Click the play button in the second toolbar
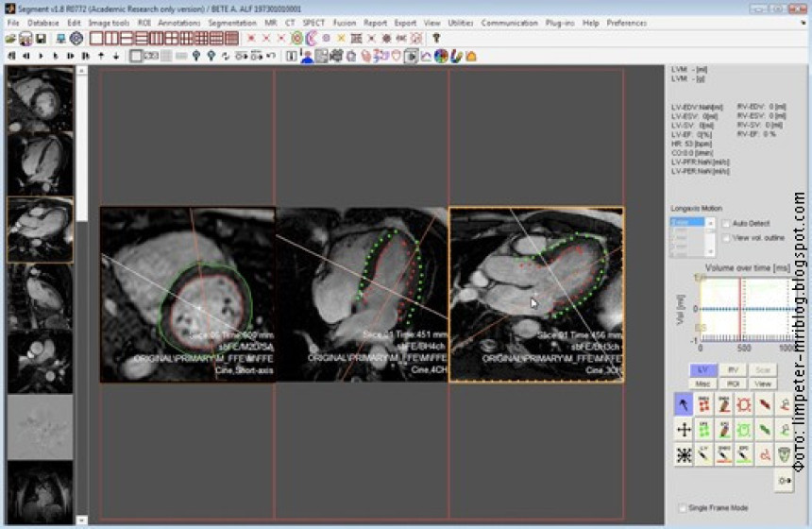Image resolution: width=812 pixels, height=529 pixels. (x=41, y=56)
